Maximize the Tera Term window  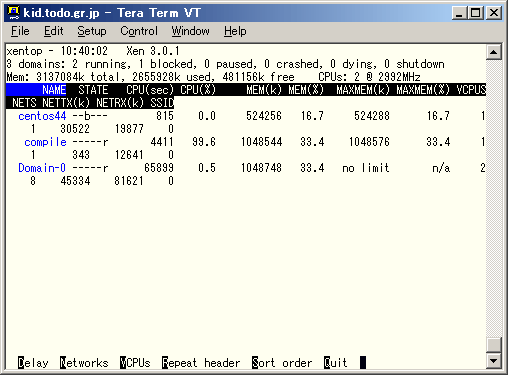(476, 13)
